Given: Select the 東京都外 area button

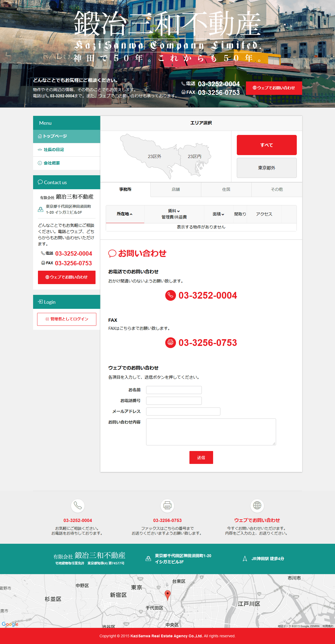Looking at the screenshot, I should [x=266, y=168].
